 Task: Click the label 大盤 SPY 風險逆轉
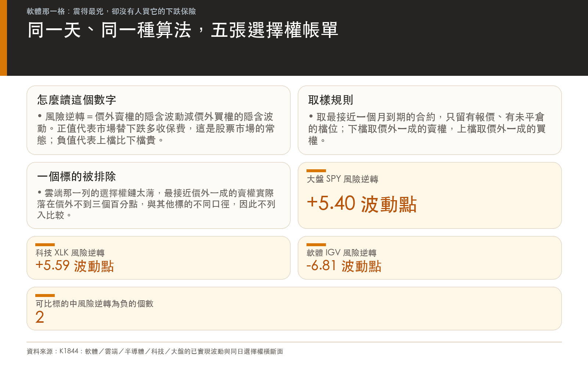[x=343, y=179]
